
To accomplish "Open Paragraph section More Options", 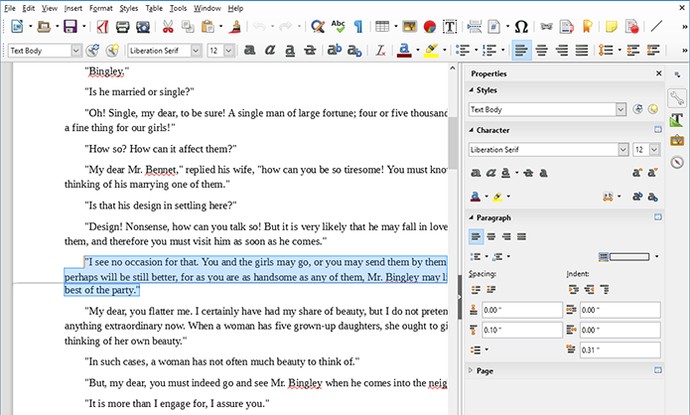I will [x=657, y=217].
